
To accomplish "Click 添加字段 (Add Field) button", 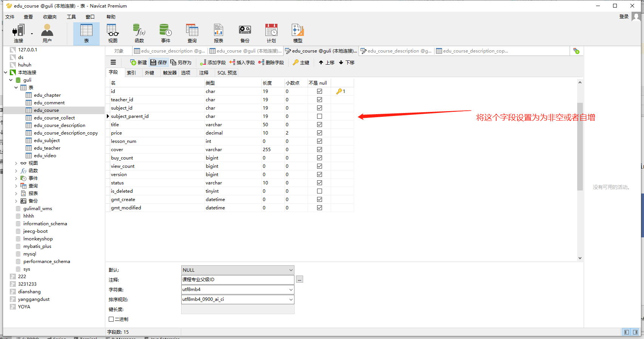I will pos(213,62).
